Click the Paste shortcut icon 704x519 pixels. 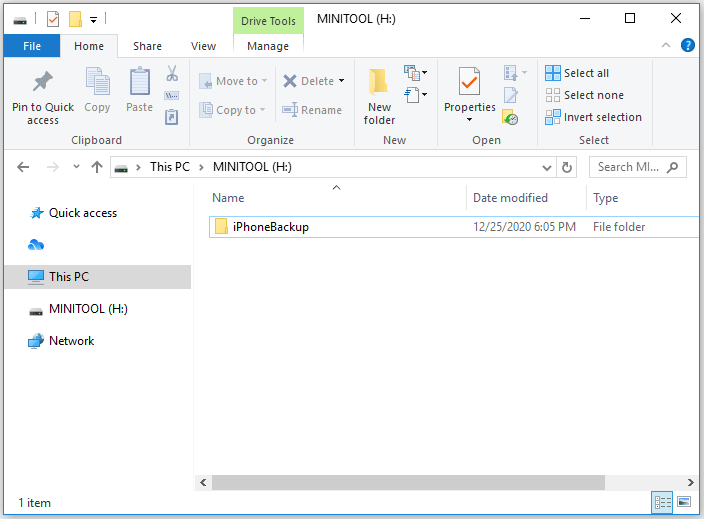coord(172,117)
